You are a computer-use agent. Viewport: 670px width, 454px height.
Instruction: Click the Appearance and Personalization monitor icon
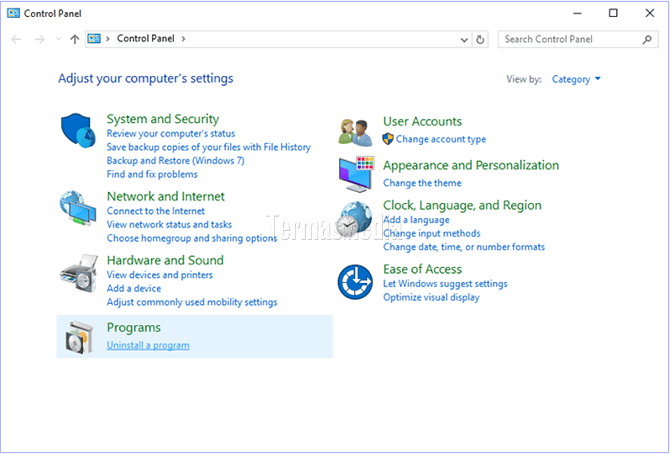tap(356, 174)
